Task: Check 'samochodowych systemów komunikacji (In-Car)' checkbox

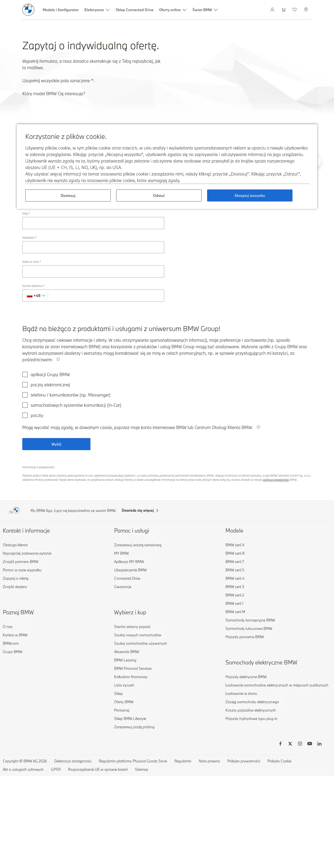Action: (25, 405)
